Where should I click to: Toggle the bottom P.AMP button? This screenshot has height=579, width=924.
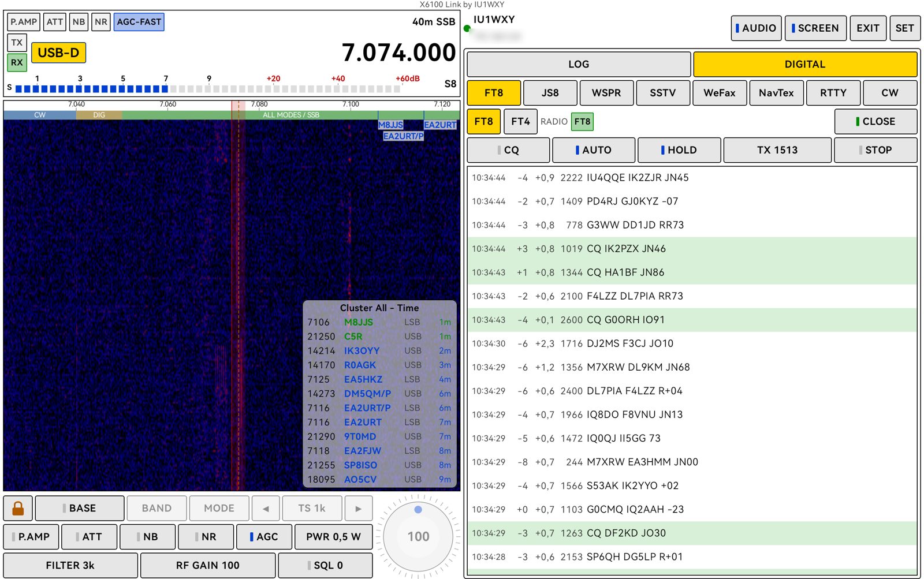click(x=31, y=537)
